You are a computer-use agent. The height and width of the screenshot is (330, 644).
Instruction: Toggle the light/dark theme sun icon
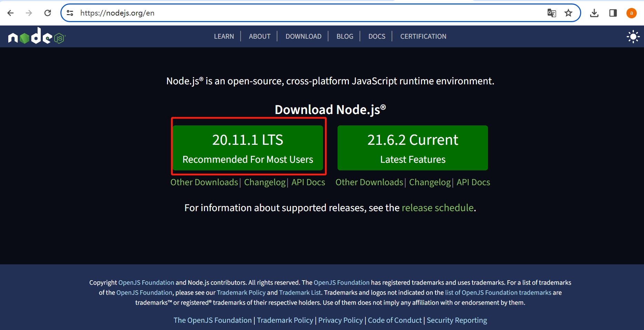pyautogui.click(x=633, y=37)
